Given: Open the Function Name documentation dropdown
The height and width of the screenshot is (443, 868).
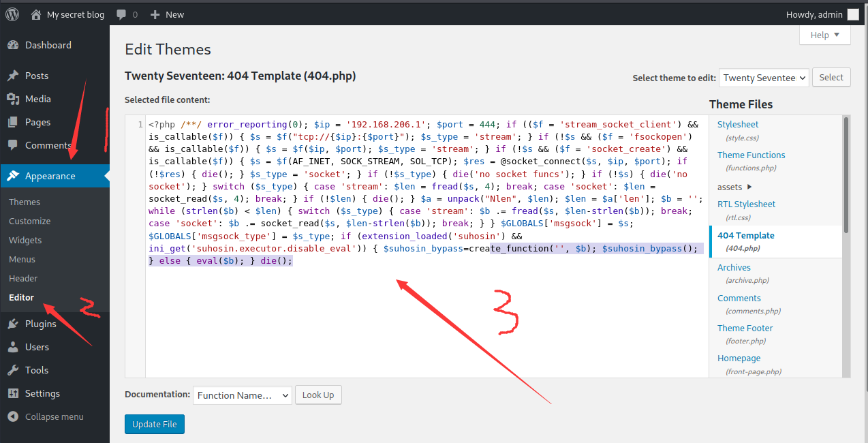Looking at the screenshot, I should [x=242, y=395].
